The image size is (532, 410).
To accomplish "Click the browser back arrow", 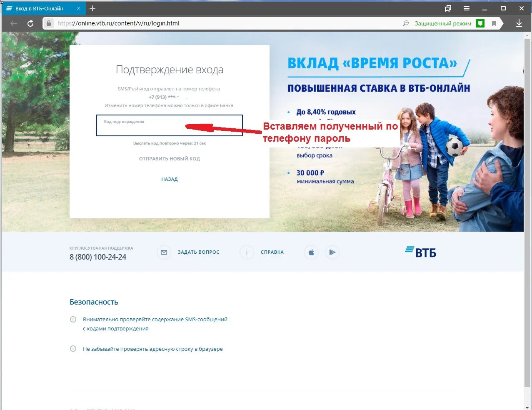I will pyautogui.click(x=14, y=23).
